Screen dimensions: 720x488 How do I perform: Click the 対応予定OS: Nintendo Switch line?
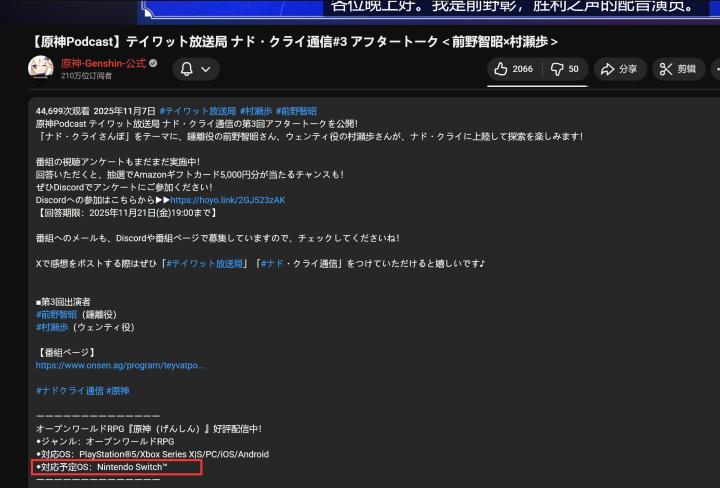pos(101,467)
